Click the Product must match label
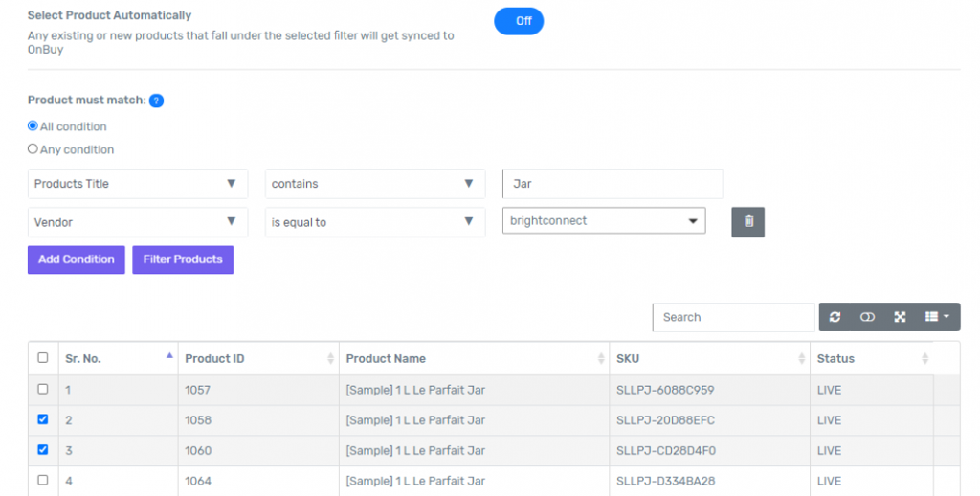Viewport: 980px width, 496px height. [x=86, y=101]
